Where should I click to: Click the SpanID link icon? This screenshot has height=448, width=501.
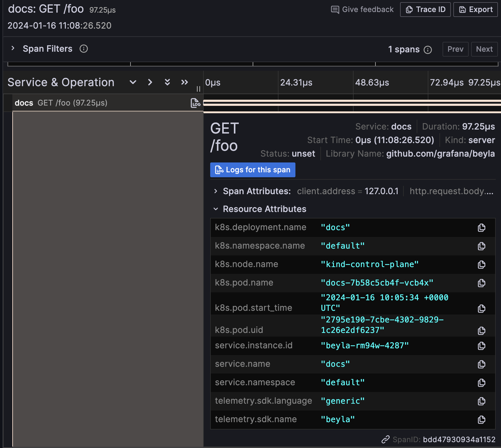click(x=385, y=439)
